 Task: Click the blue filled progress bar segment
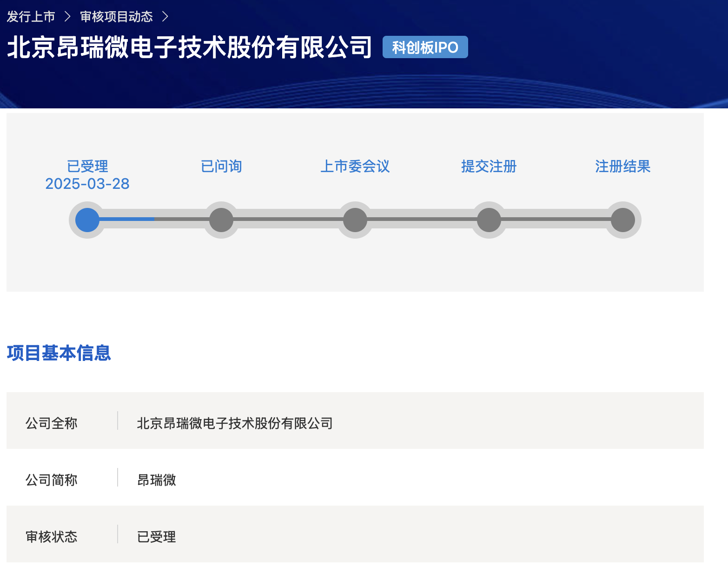pyautogui.click(x=126, y=219)
